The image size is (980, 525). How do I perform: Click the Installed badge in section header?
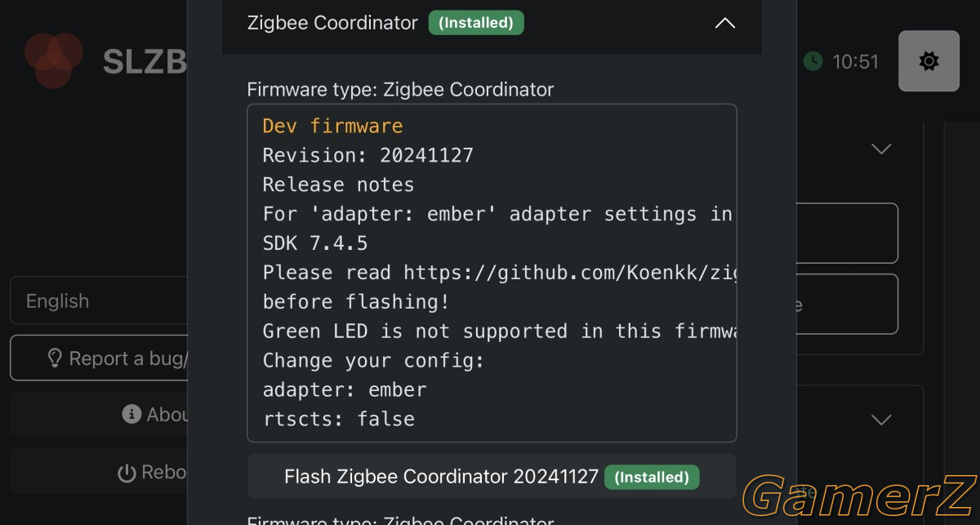coord(476,23)
